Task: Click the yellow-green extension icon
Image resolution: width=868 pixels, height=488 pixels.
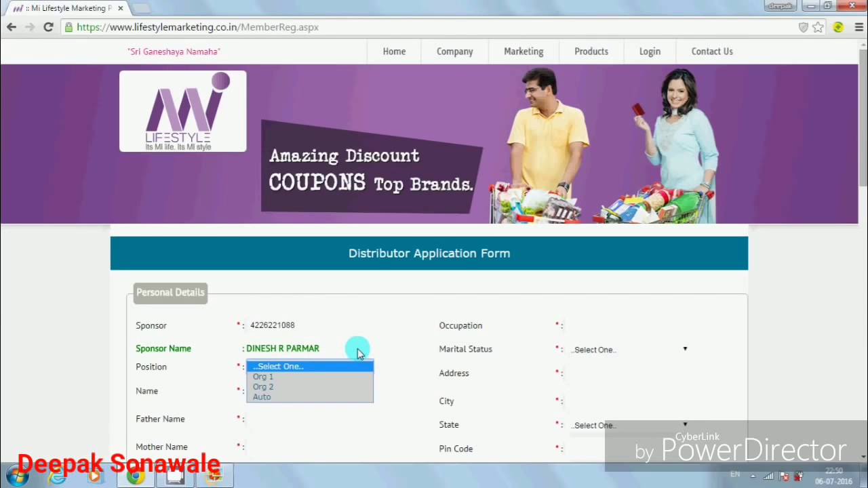Action: point(838,27)
